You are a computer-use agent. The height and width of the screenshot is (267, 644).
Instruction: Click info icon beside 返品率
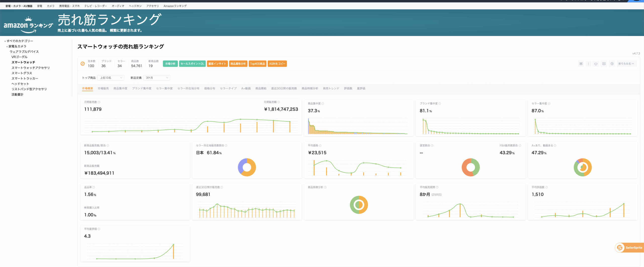[94, 187]
